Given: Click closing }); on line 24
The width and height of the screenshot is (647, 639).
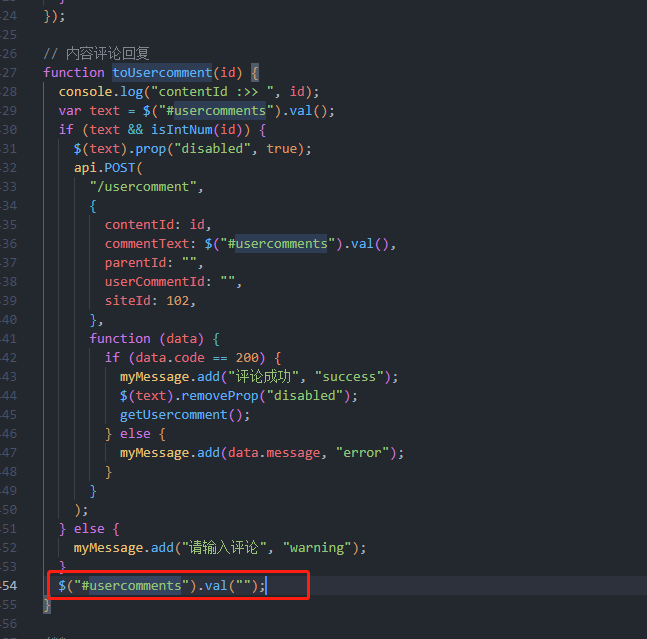Looking at the screenshot, I should 54,16.
